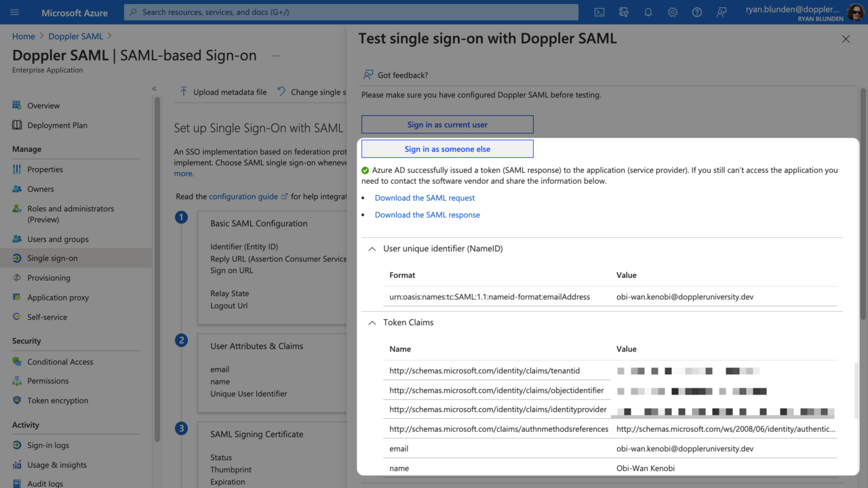Click the Provisioning icon

[17, 278]
